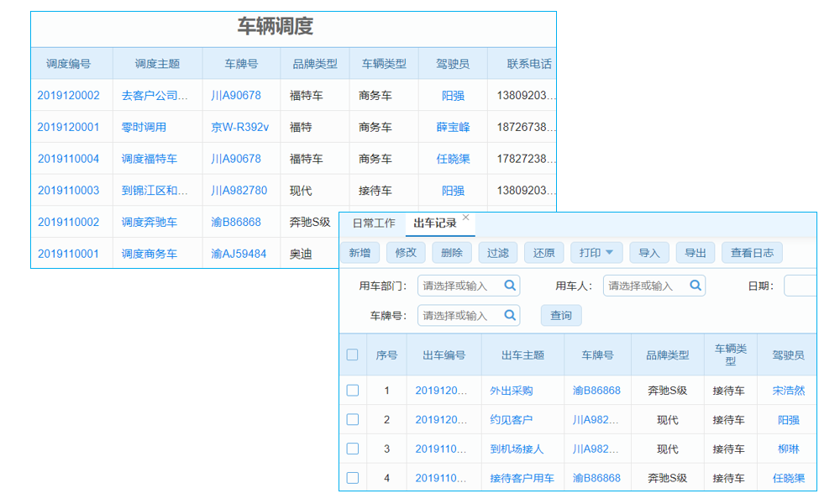Click 新增 to add a new record
The image size is (840, 504).
(x=360, y=252)
